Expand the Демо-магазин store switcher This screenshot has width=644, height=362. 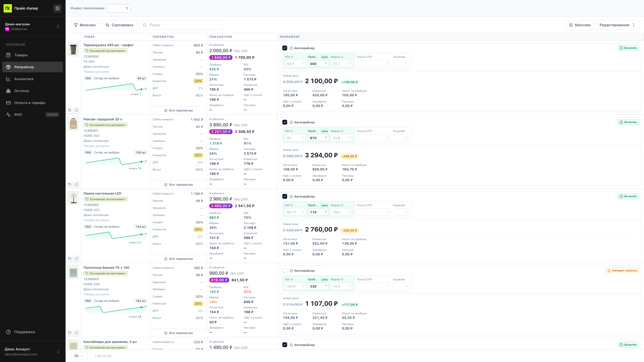33,27
